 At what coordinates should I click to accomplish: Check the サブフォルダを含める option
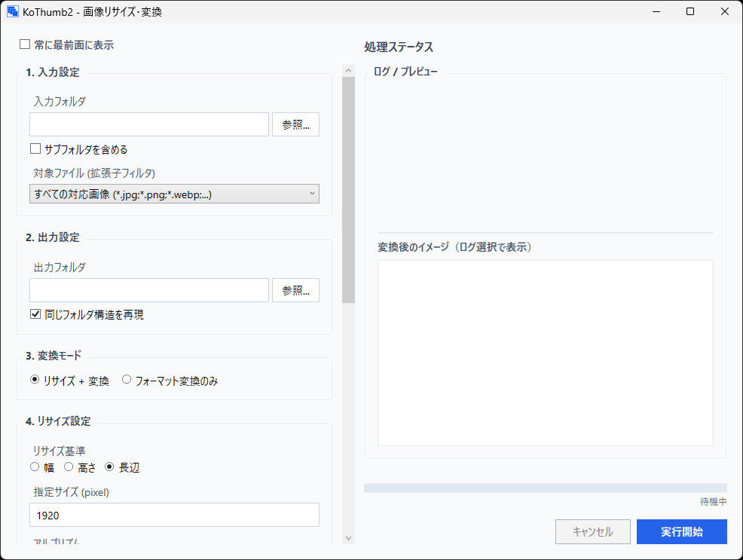point(35,148)
